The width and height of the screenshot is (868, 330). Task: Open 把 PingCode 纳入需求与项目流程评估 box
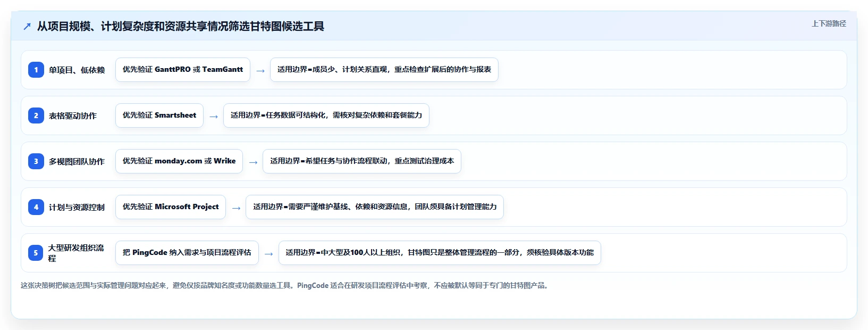[x=187, y=253]
